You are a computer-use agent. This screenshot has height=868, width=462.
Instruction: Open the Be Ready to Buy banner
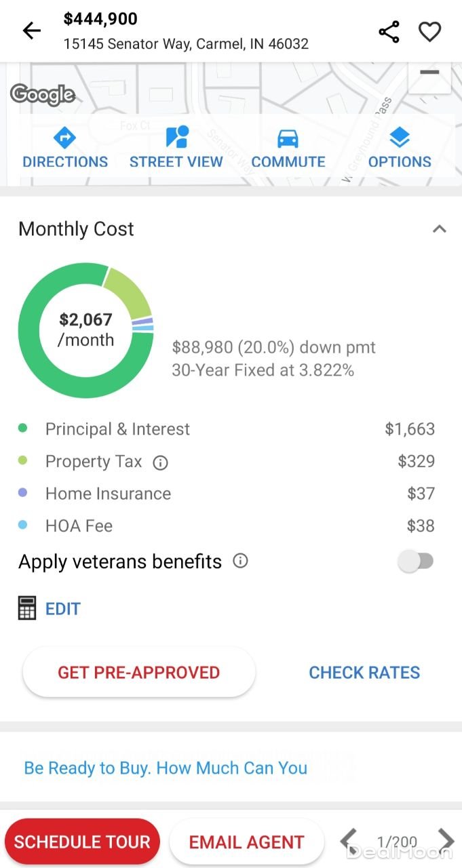[166, 768]
